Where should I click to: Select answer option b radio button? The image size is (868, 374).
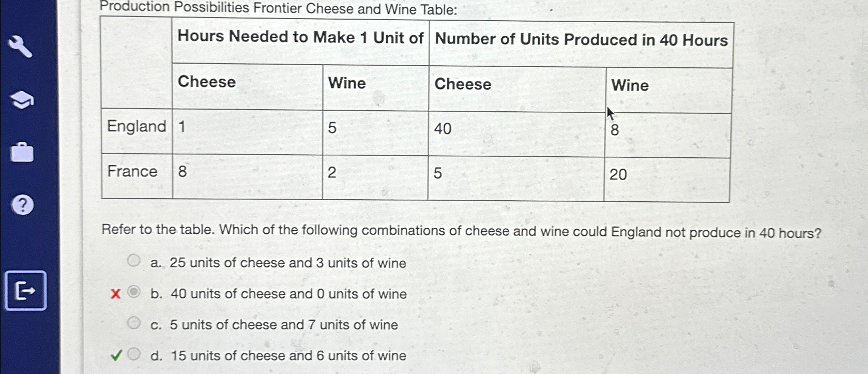133,293
